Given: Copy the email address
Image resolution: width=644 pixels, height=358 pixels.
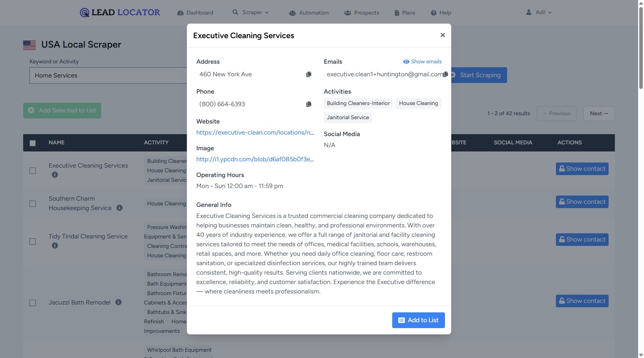Looking at the screenshot, I should (445, 74).
